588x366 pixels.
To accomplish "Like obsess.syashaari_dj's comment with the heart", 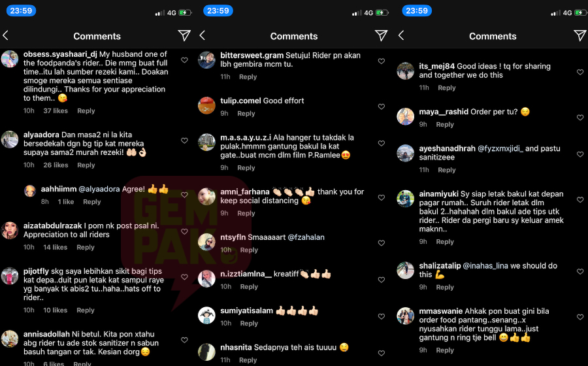I will 184,60.
